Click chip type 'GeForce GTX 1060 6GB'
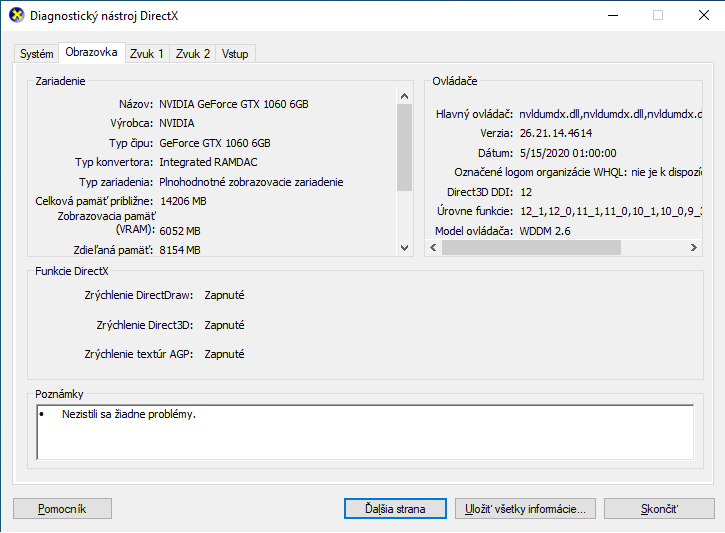The height and width of the screenshot is (533, 725). coord(215,143)
